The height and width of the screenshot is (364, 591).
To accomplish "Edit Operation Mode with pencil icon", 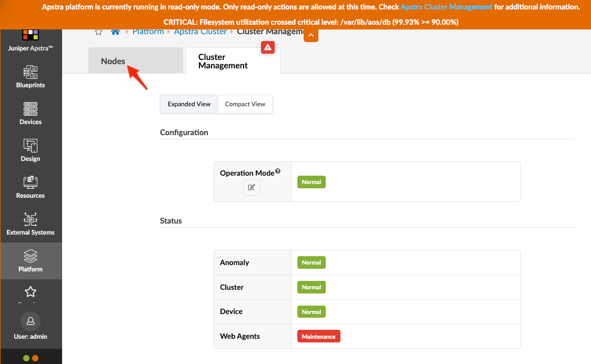I will [252, 187].
